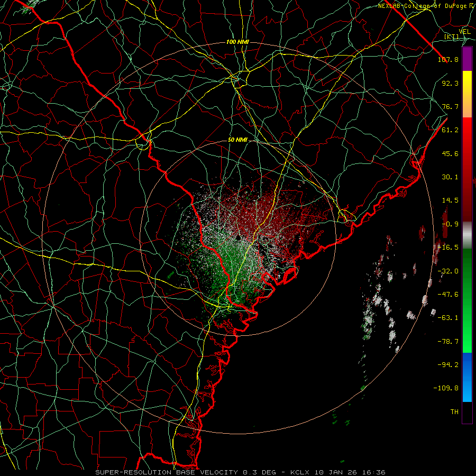The image size is (476, 476).
Task: Click the -32.0 velocity scale value
Action: click(x=448, y=271)
